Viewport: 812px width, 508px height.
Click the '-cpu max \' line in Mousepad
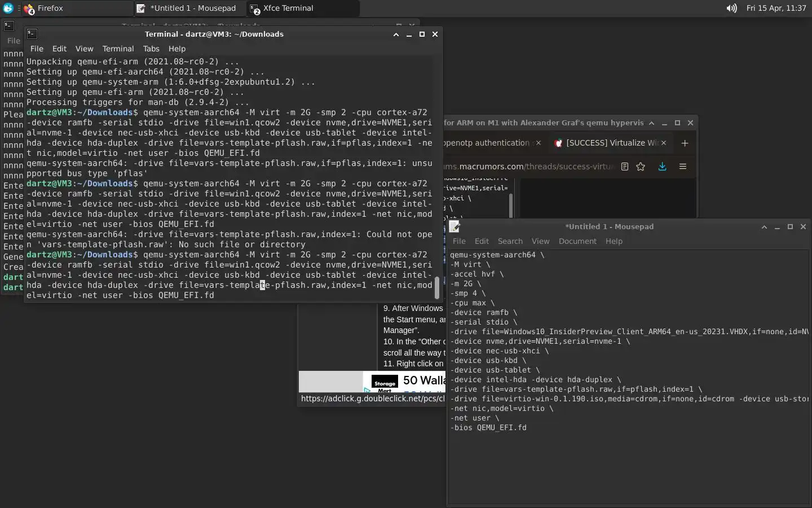tap(472, 303)
